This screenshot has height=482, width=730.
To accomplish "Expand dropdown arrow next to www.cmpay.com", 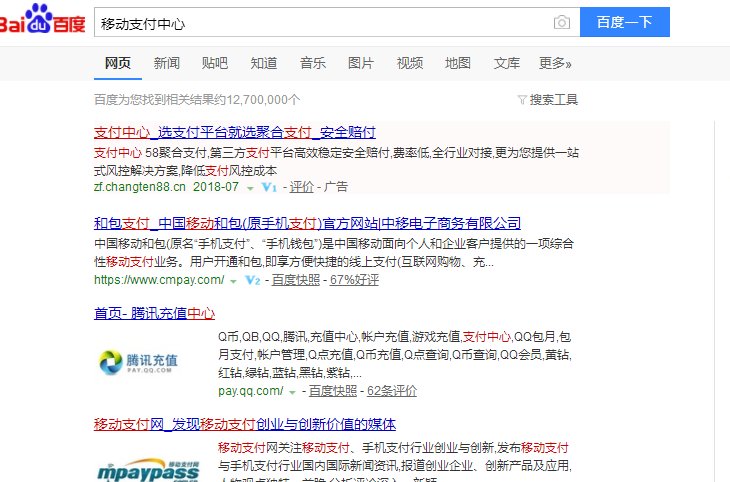I will tap(234, 281).
